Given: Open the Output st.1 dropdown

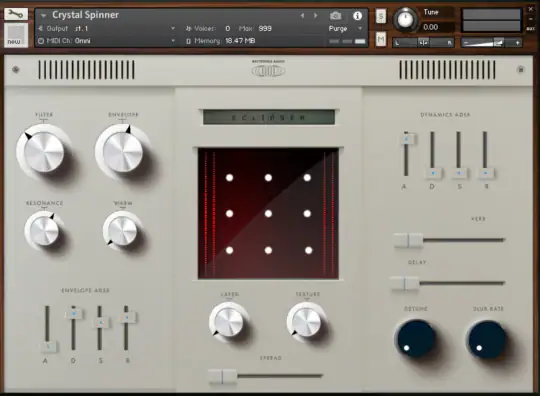Looking at the screenshot, I should 173,29.
